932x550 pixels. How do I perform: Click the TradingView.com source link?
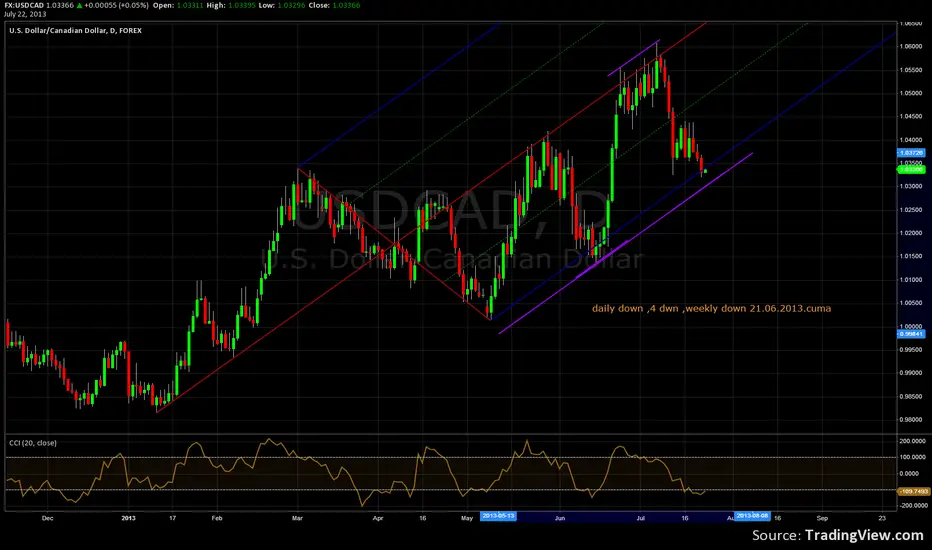click(864, 535)
